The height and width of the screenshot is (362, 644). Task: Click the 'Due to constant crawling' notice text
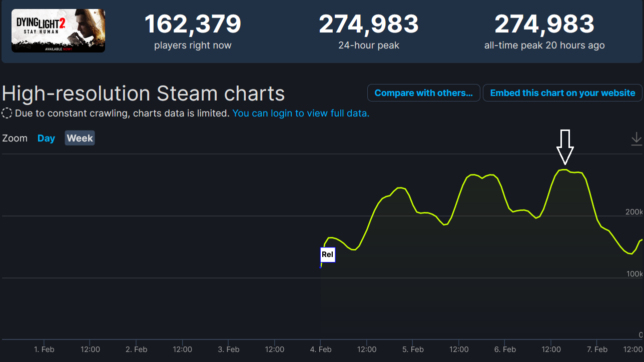click(x=123, y=113)
